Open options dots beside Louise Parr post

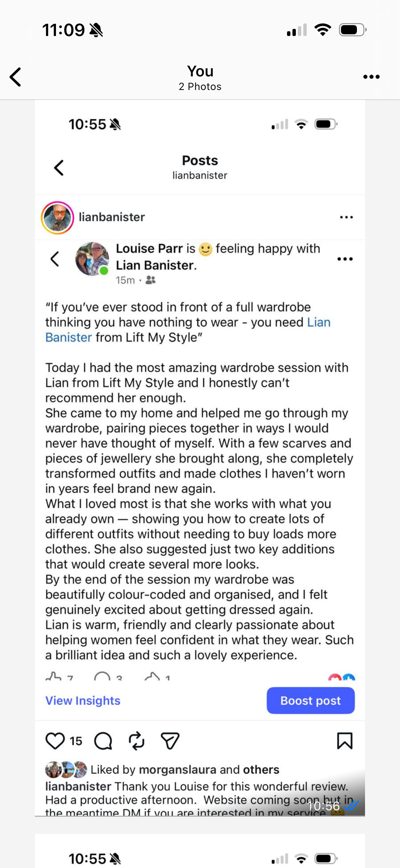pyautogui.click(x=345, y=259)
